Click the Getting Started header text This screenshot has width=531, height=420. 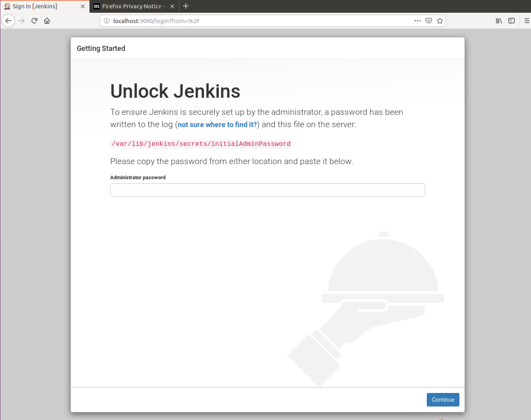101,49
